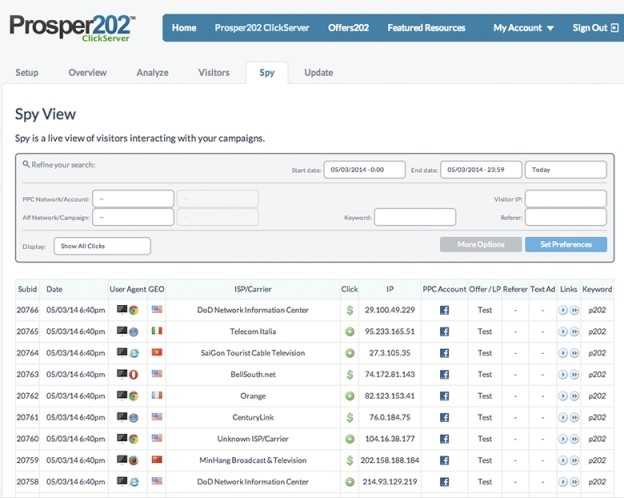This screenshot has width=624, height=498.
Task: Click the magnifier icon beside Refine your search
Action: click(26, 164)
